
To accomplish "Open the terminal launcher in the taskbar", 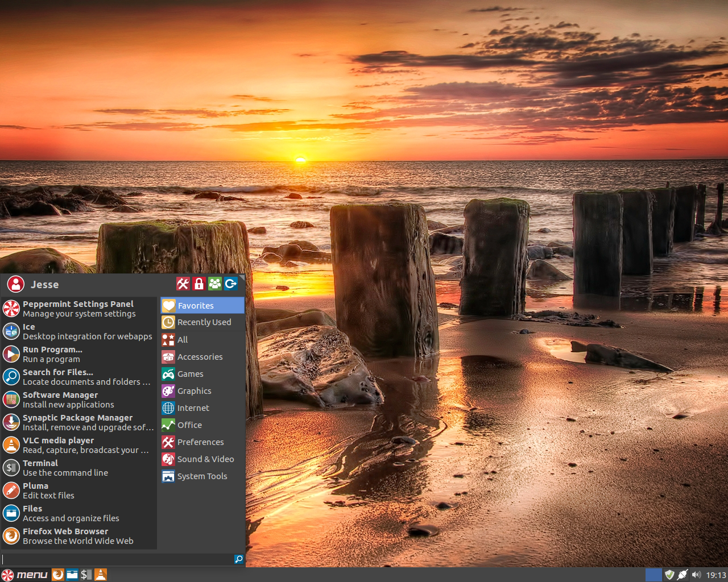I will coord(86,575).
